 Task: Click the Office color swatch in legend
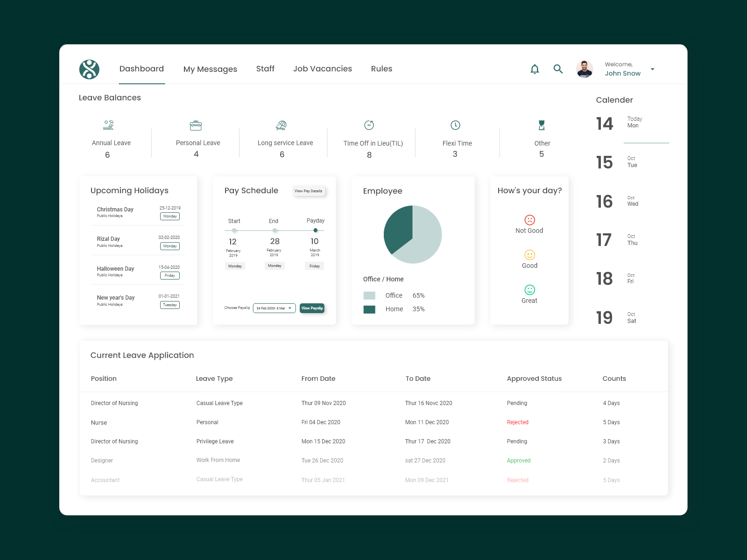(x=369, y=295)
